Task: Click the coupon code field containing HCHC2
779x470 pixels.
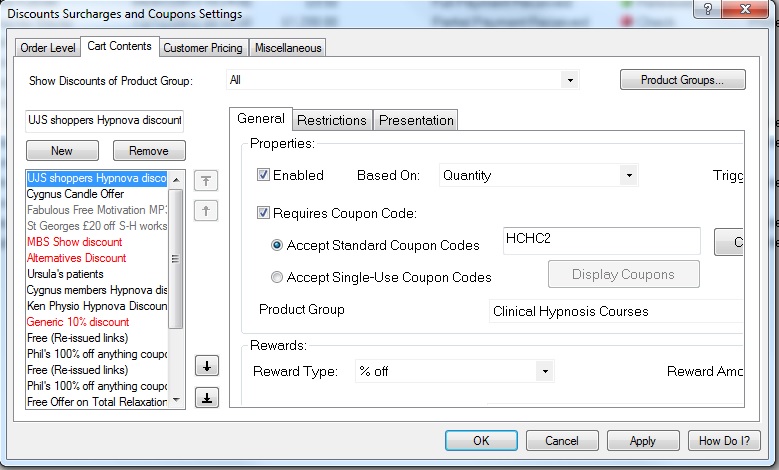Action: tap(600, 241)
